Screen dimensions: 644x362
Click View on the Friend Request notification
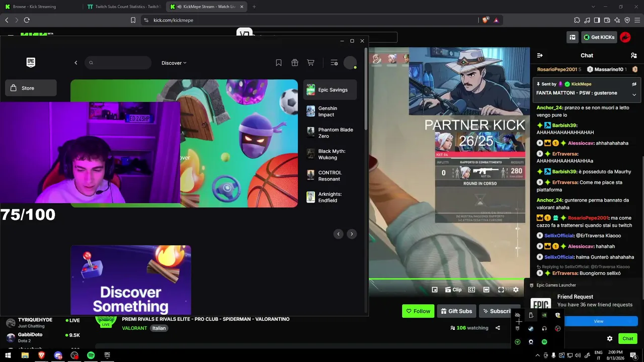(598, 321)
